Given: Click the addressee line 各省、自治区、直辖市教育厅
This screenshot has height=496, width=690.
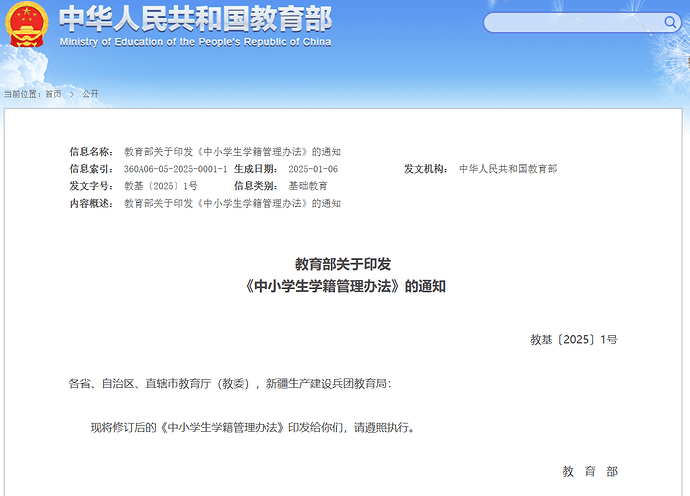Looking at the screenshot, I should (230, 384).
